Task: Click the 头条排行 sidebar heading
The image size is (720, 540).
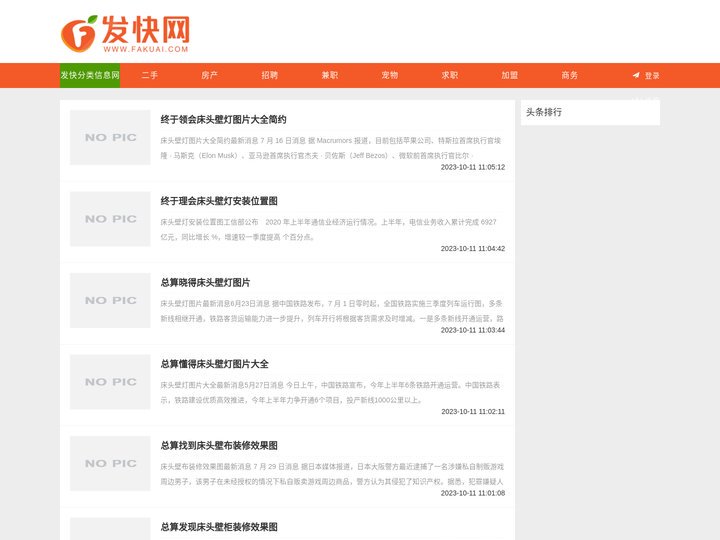Action: (544, 112)
